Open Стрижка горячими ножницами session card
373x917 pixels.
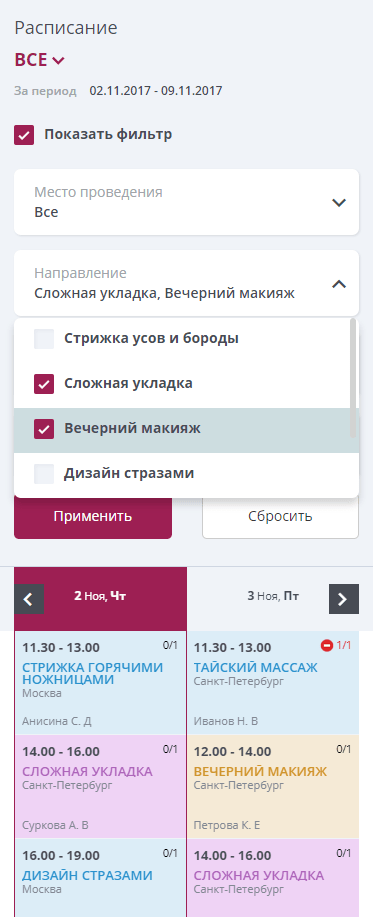(100, 682)
